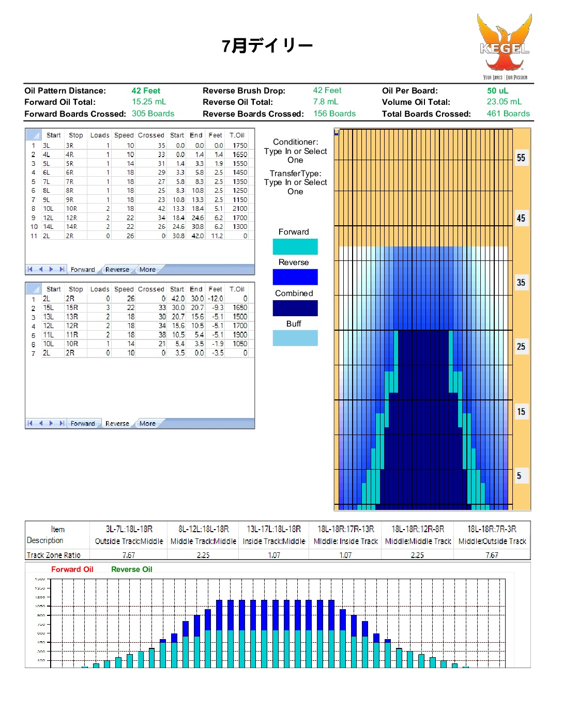Click the Speed column header in upper table
Image resolution: width=563 pixels, height=728 pixels.
tap(124, 135)
